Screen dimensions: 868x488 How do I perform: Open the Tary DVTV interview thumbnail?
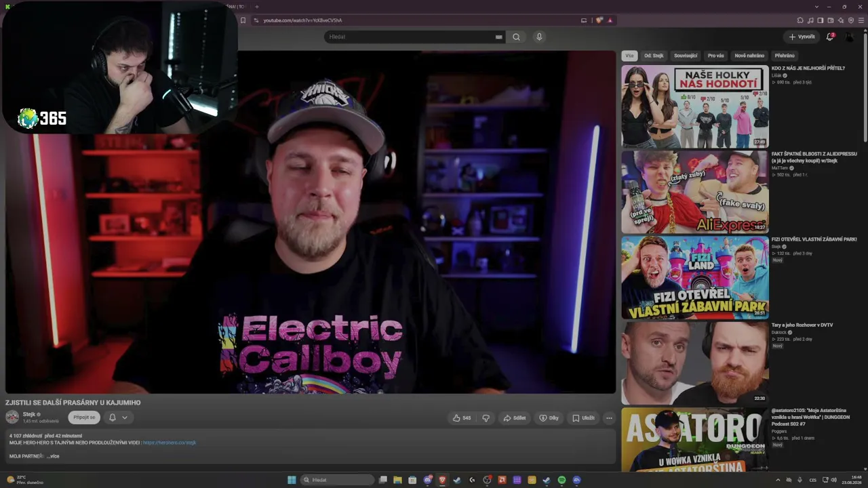[695, 363]
